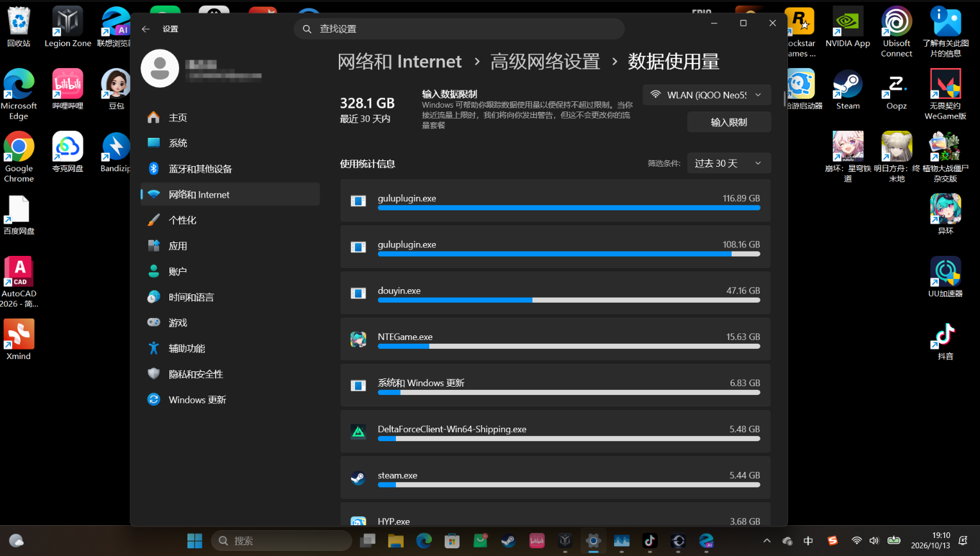The height and width of the screenshot is (556, 980).
Task: Select the Google Chrome desktop icon
Action: pos(19,158)
